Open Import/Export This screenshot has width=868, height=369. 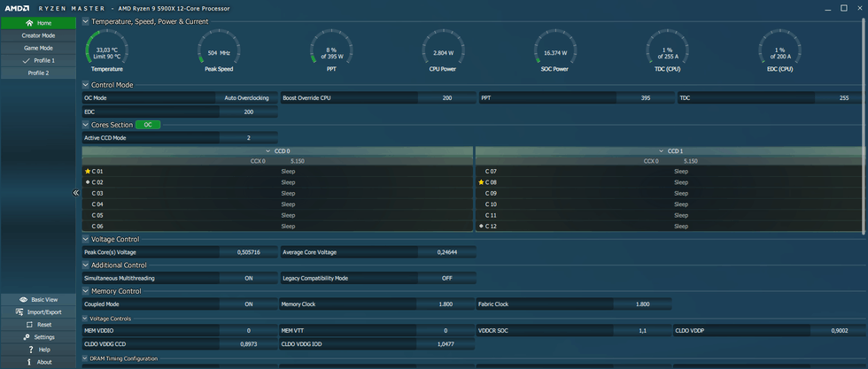pyautogui.click(x=38, y=312)
